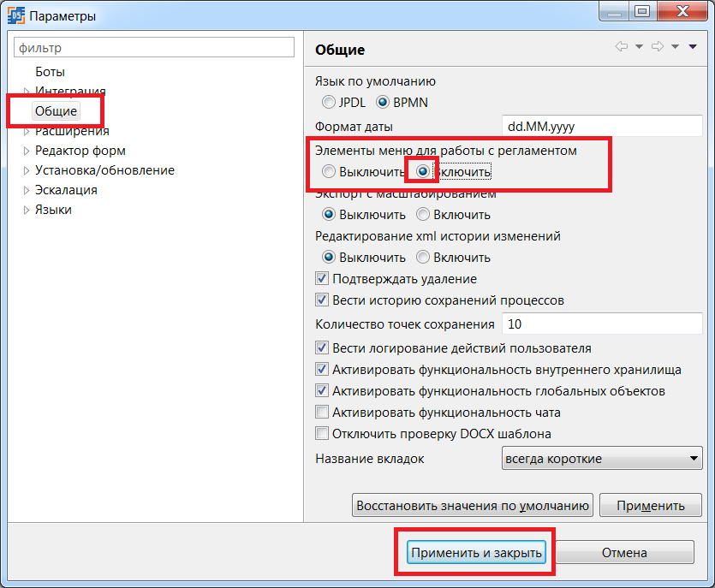Viewport: 715px width, 588px height.
Task: Choose Выключить for xml change history editing
Action: pyautogui.click(x=328, y=257)
